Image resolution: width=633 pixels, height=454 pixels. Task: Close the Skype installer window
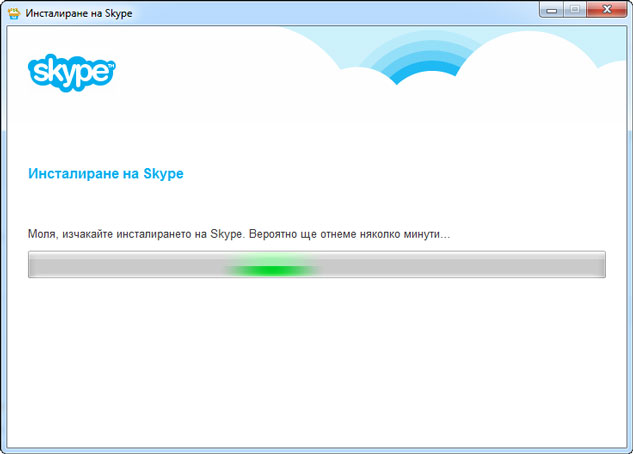(607, 10)
